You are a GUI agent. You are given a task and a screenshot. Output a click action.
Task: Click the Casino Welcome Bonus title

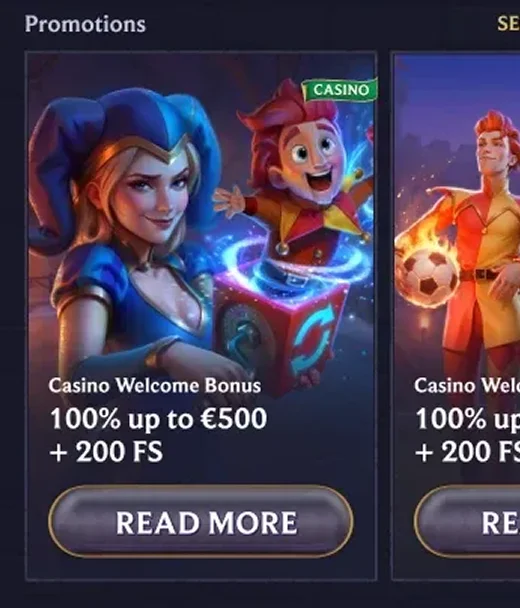point(155,385)
